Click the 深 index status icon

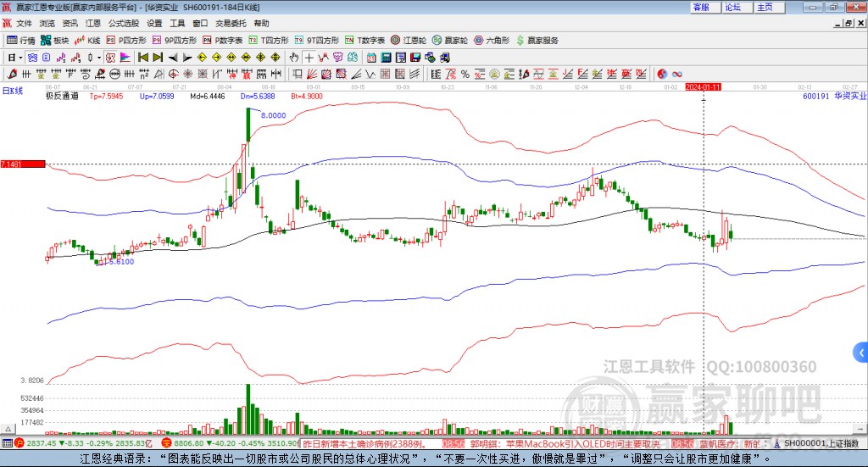point(167,443)
